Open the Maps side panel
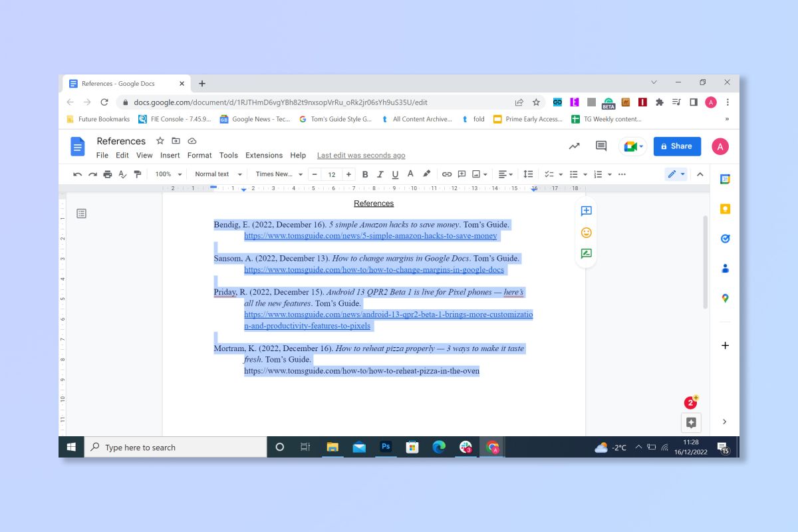This screenshot has height=532, width=798. [x=726, y=299]
